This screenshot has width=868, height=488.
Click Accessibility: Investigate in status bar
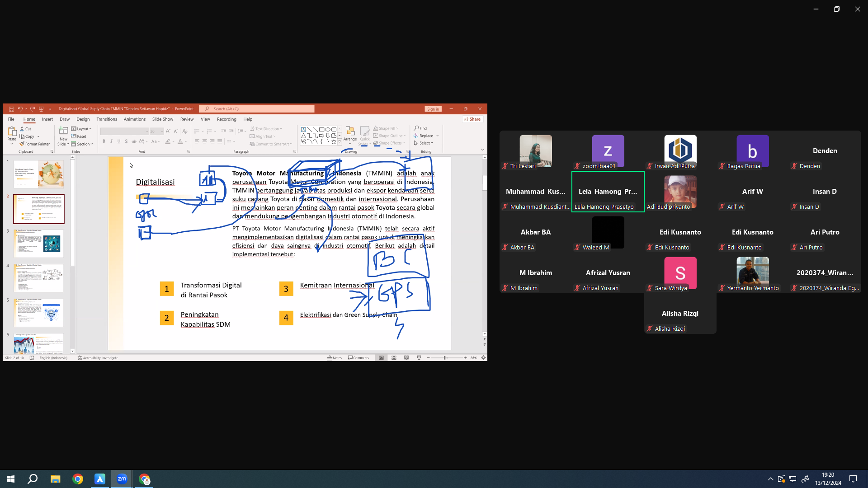pyautogui.click(x=98, y=358)
